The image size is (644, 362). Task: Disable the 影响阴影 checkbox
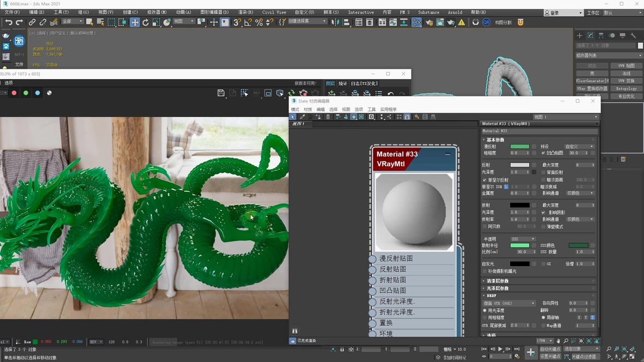click(x=543, y=212)
